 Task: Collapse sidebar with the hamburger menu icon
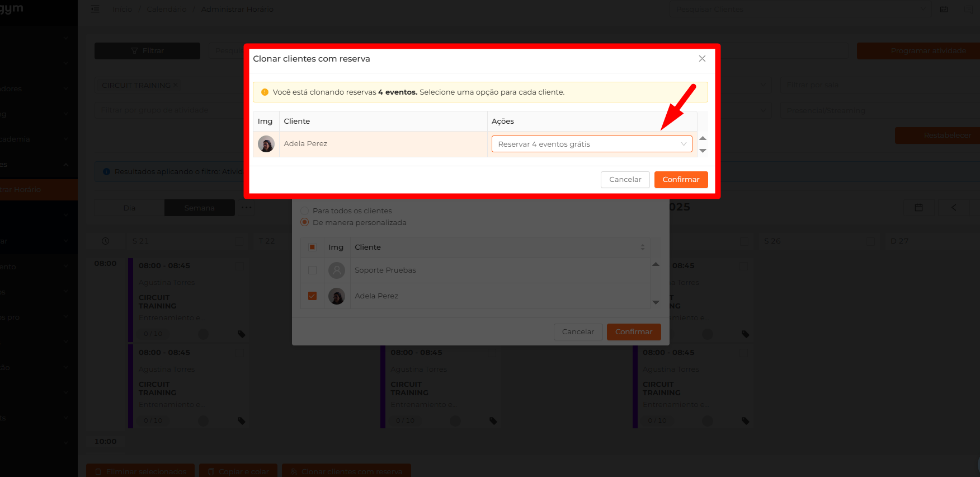point(95,9)
